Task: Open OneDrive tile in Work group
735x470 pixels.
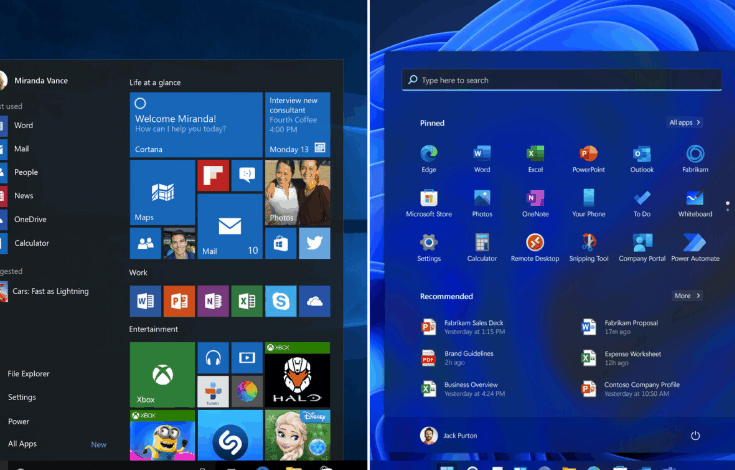Action: click(x=315, y=301)
